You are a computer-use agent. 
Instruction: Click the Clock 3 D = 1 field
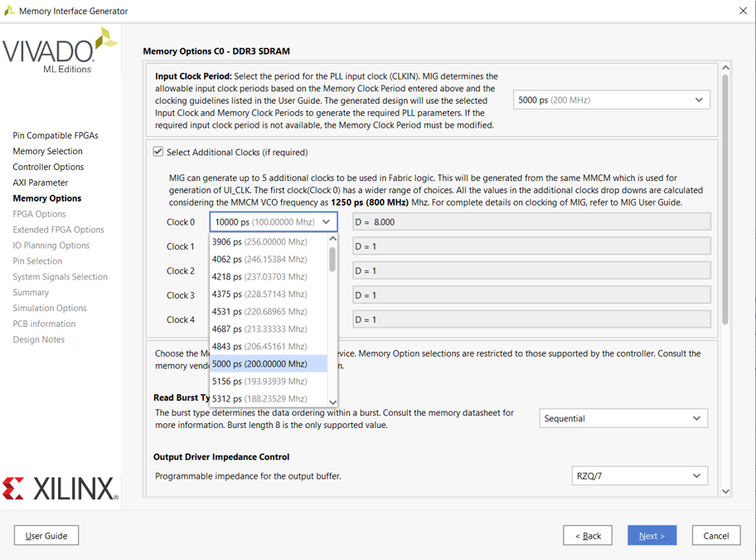pyautogui.click(x=531, y=295)
